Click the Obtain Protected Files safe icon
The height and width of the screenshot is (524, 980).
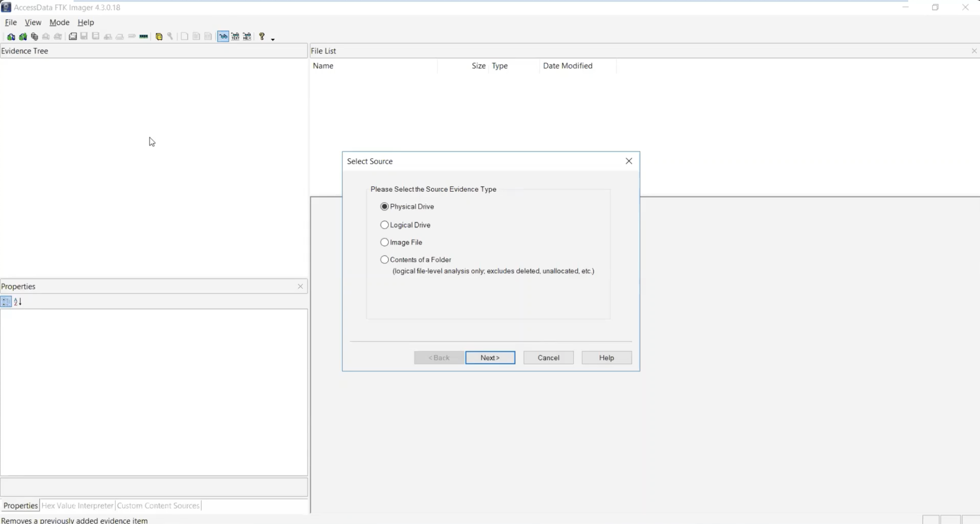[159, 36]
